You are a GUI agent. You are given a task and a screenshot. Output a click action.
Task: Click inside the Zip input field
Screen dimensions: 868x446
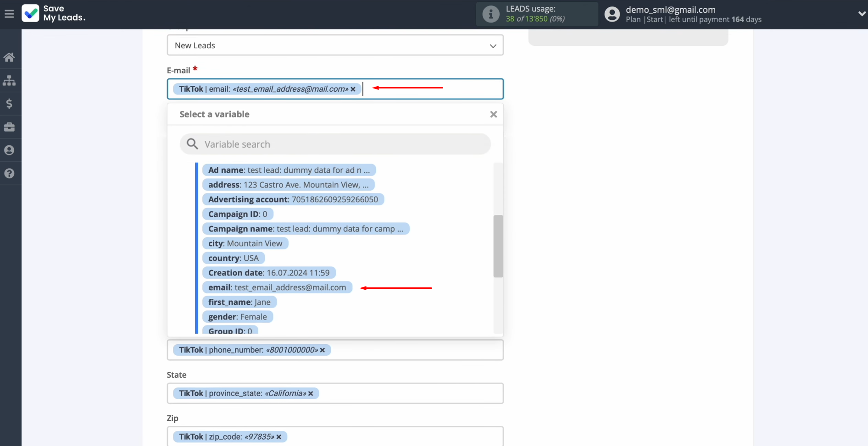[x=335, y=436]
